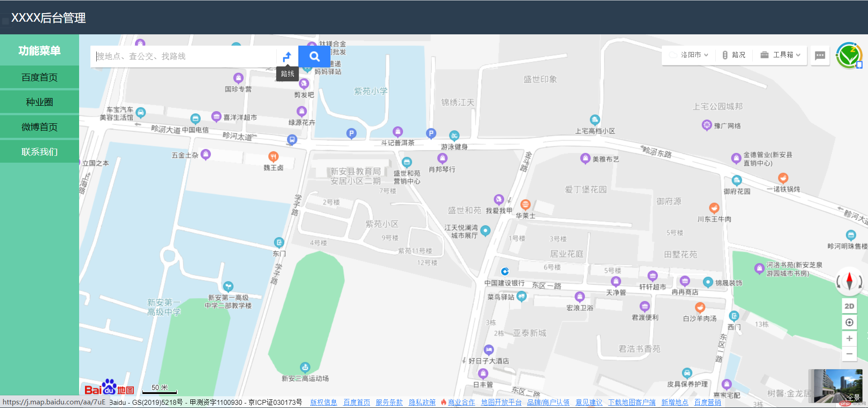The image size is (868, 408).
Task: Click the 上宅高档小区 marker
Action: click(595, 120)
